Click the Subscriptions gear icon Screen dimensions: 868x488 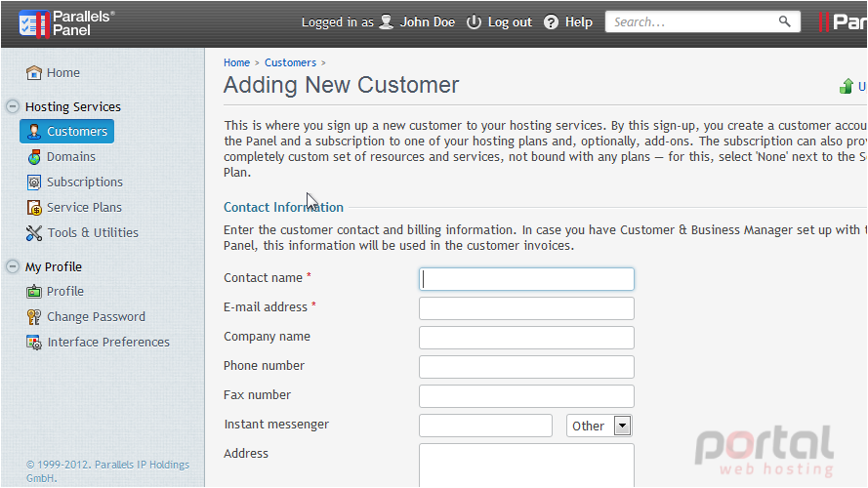coord(34,183)
